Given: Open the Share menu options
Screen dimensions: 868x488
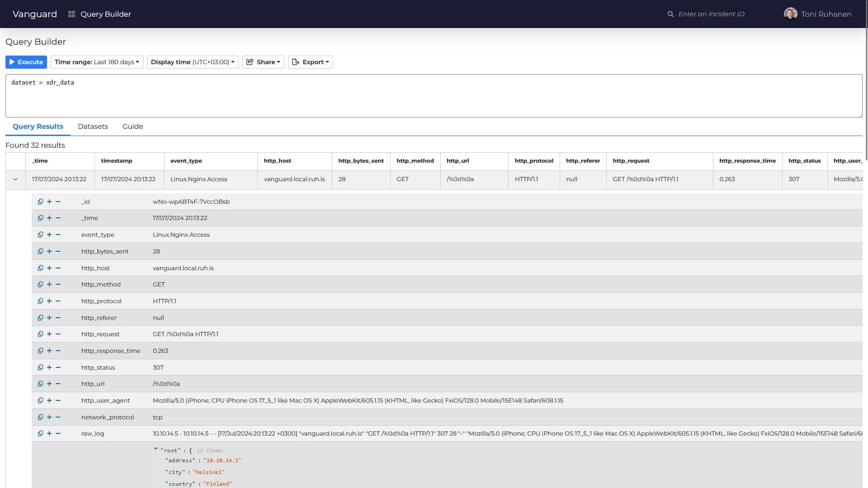Looking at the screenshot, I should tap(263, 62).
